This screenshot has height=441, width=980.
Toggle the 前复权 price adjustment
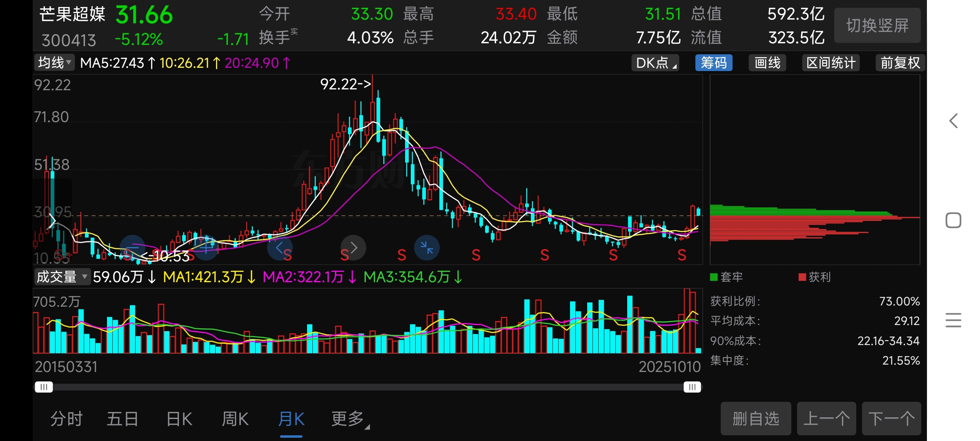pos(900,63)
